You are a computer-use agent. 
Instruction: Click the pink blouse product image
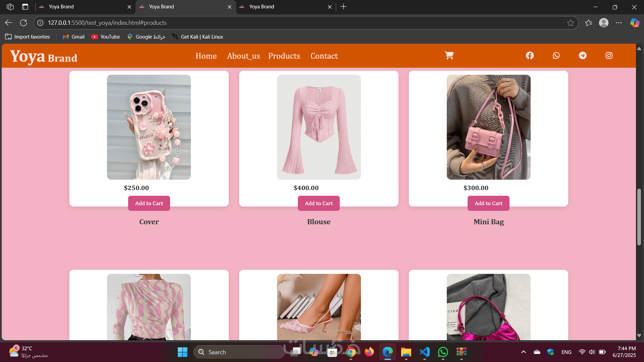pos(319,127)
